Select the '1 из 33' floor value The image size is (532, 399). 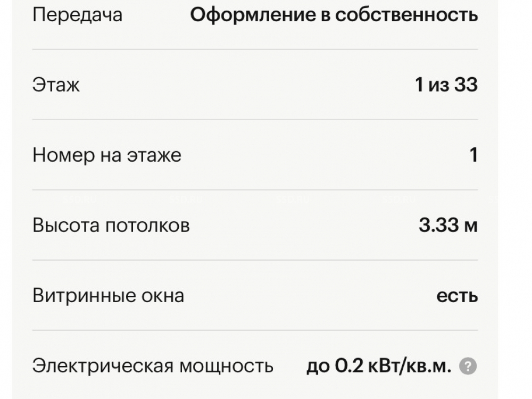[446, 85]
